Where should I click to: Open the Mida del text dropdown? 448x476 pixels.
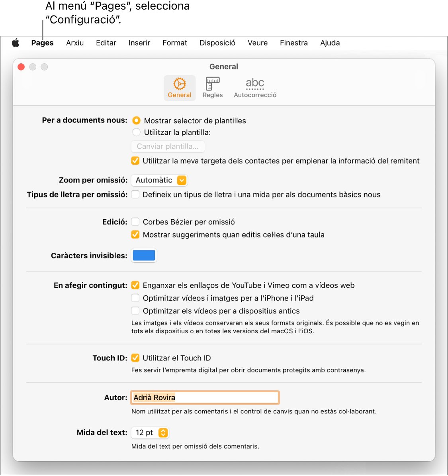pyautogui.click(x=150, y=433)
